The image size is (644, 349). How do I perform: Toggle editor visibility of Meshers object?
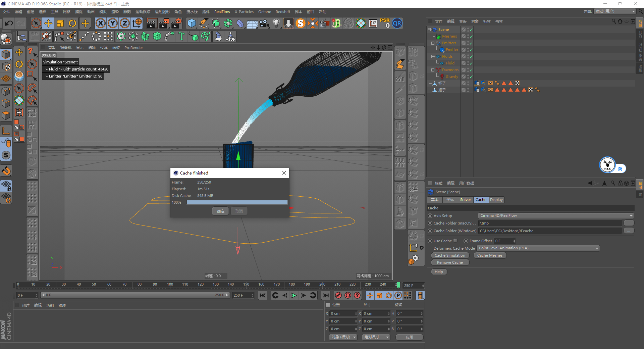tap(468, 35)
